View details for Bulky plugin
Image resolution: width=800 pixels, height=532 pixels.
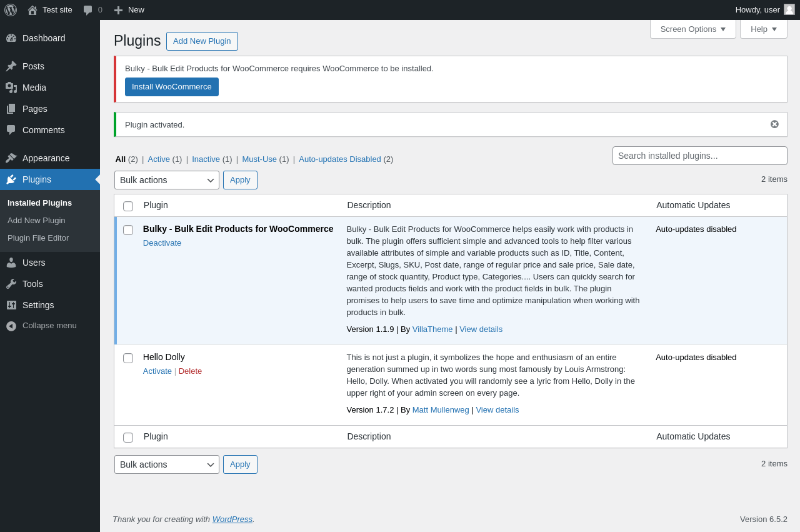click(481, 329)
